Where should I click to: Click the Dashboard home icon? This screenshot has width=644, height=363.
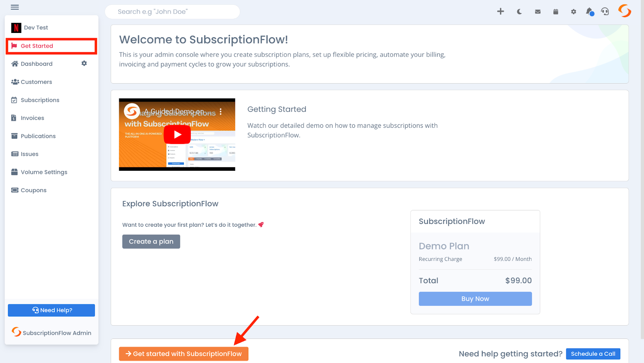(15, 64)
